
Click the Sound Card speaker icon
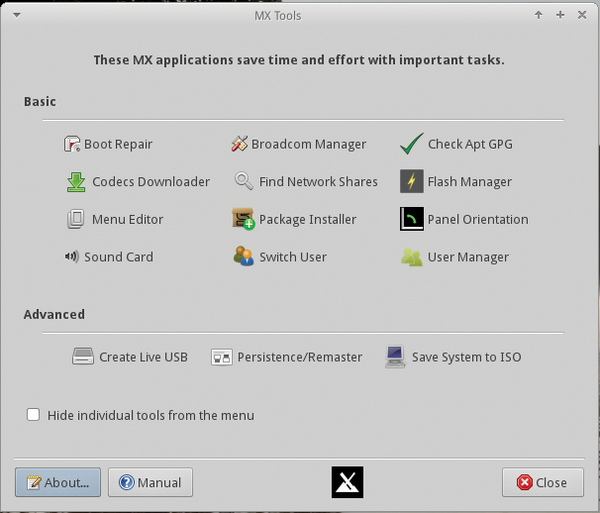(72, 256)
